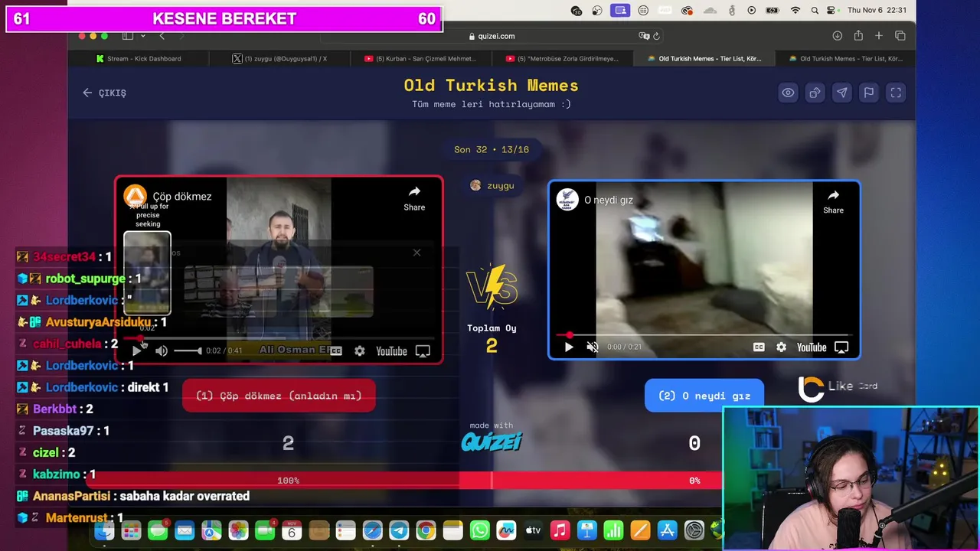Click Safari share toolbar icon
The height and width of the screenshot is (551, 980).
pos(858,36)
